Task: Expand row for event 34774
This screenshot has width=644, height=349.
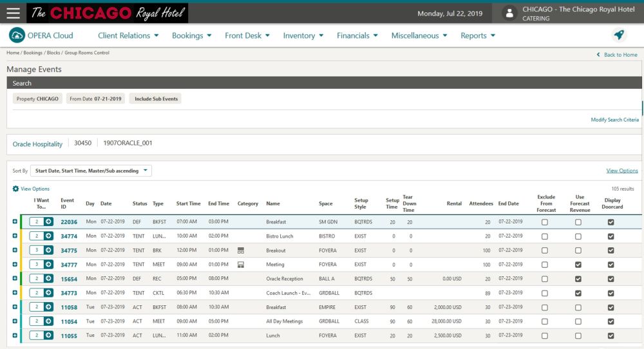Action: pyautogui.click(x=15, y=236)
